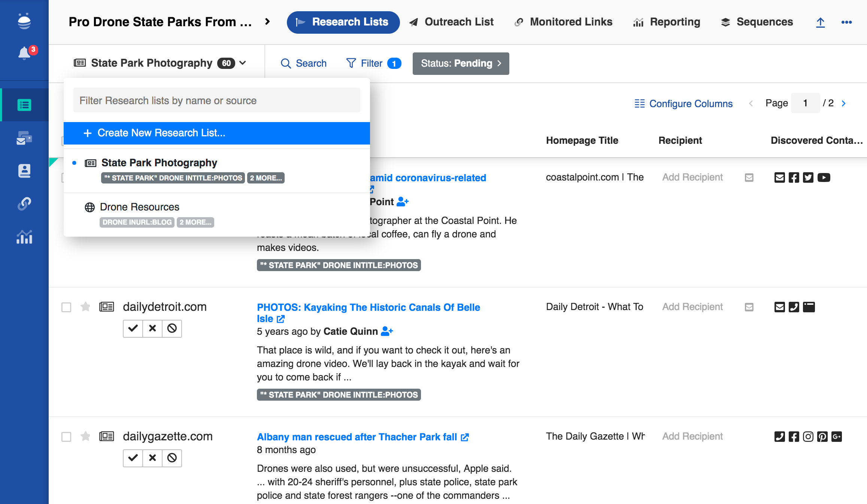Expand the Status: Pending filter chip
The width and height of the screenshot is (867, 504).
click(x=461, y=64)
